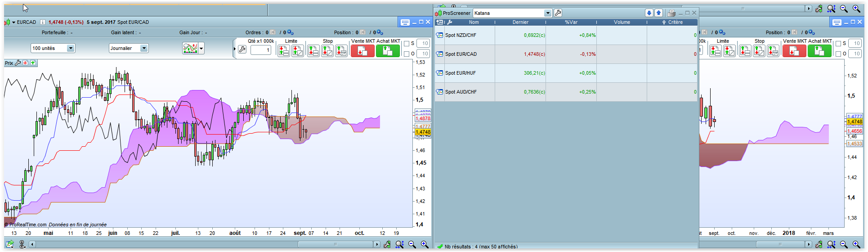
Task: Click the Qté x1 000k quantity field
Action: (x=261, y=50)
